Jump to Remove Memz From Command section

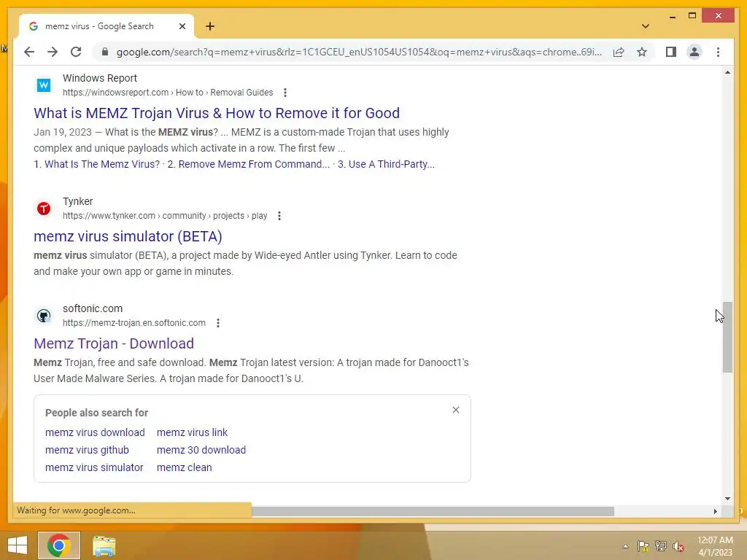point(249,164)
